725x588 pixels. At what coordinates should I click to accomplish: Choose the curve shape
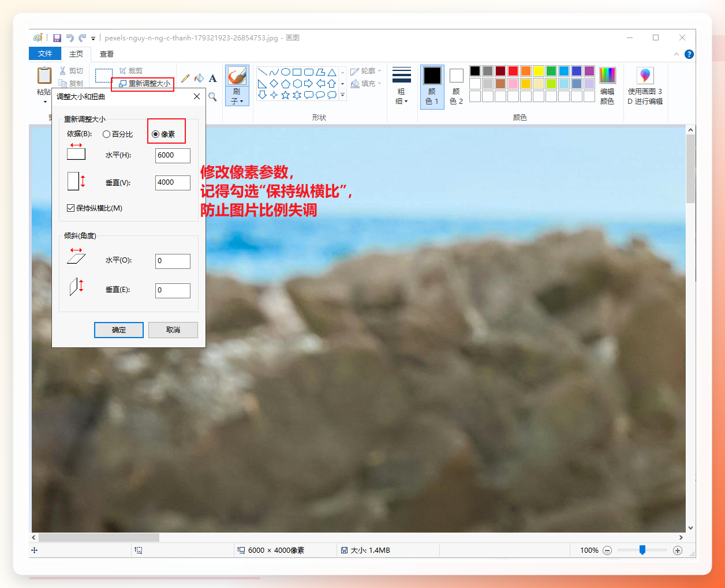pyautogui.click(x=274, y=72)
